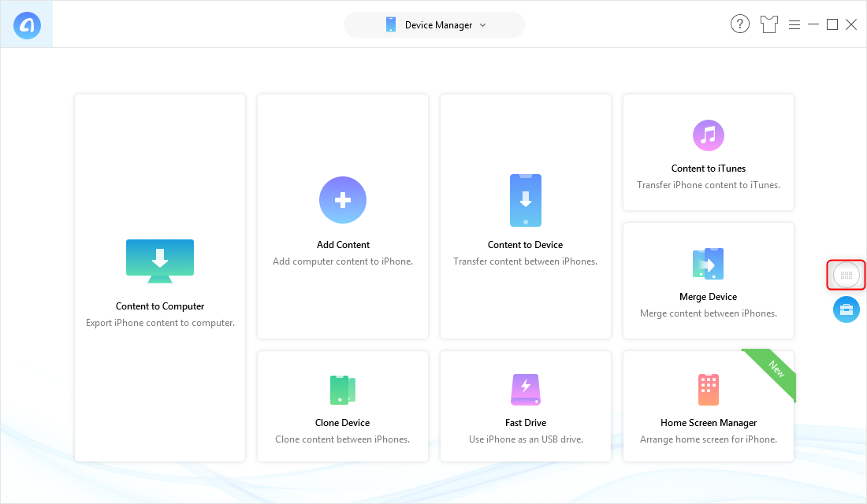Select the Merge Device title
The height and width of the screenshot is (504, 867).
coord(709,297)
